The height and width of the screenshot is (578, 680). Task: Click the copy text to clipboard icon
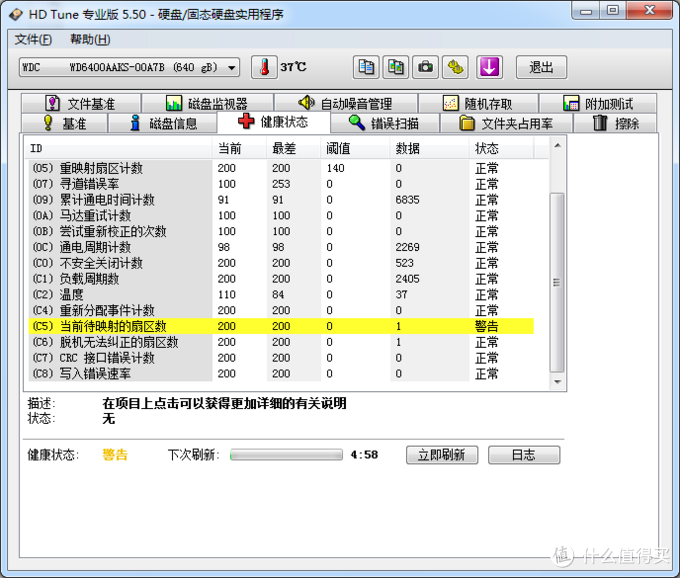(367, 67)
